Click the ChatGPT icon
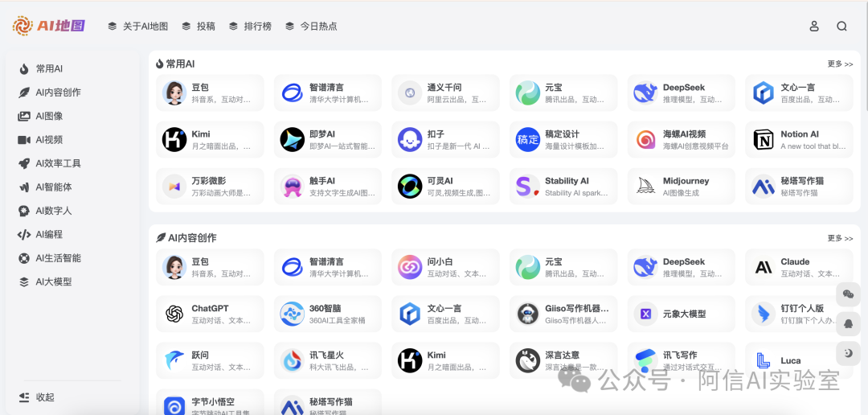Viewport: 868px width, 415px height. (x=174, y=314)
